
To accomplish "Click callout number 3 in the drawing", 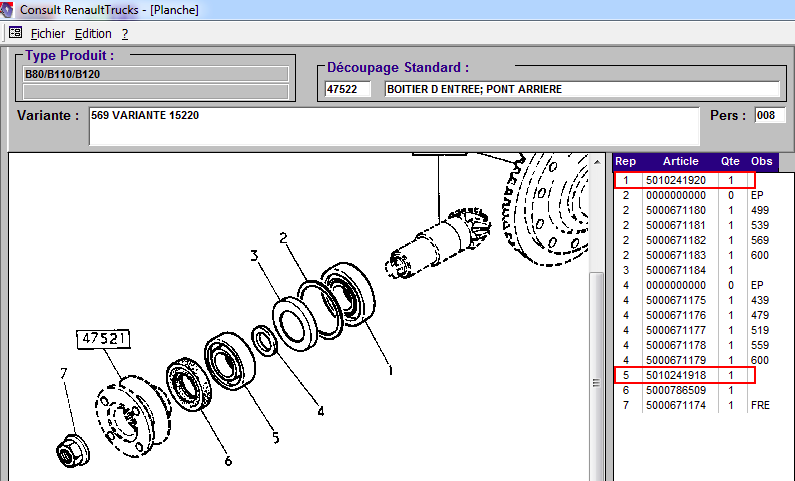I will [255, 256].
